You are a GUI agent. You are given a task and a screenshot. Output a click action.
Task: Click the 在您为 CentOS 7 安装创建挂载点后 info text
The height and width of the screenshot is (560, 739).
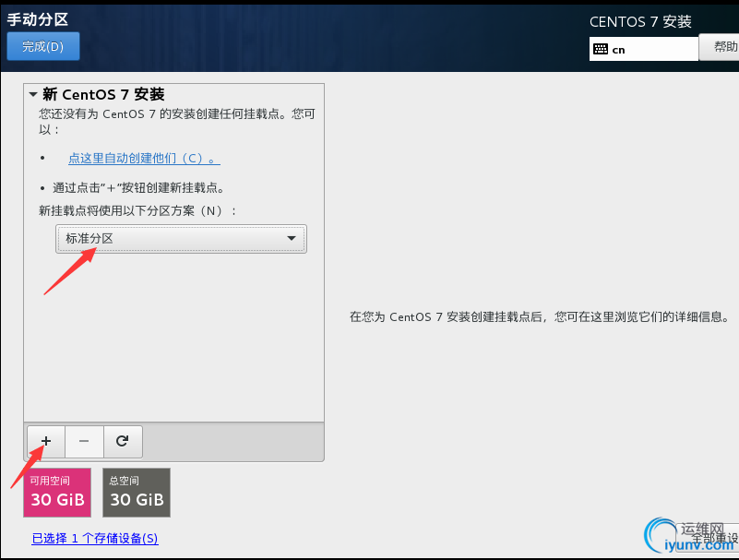coord(539,316)
